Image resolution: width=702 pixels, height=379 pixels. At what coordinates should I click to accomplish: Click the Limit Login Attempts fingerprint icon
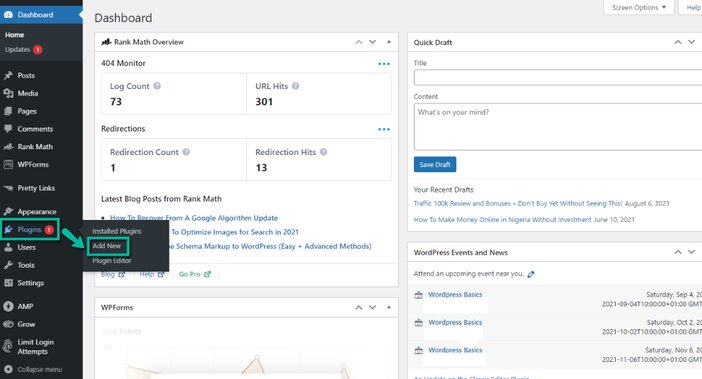coord(8,346)
